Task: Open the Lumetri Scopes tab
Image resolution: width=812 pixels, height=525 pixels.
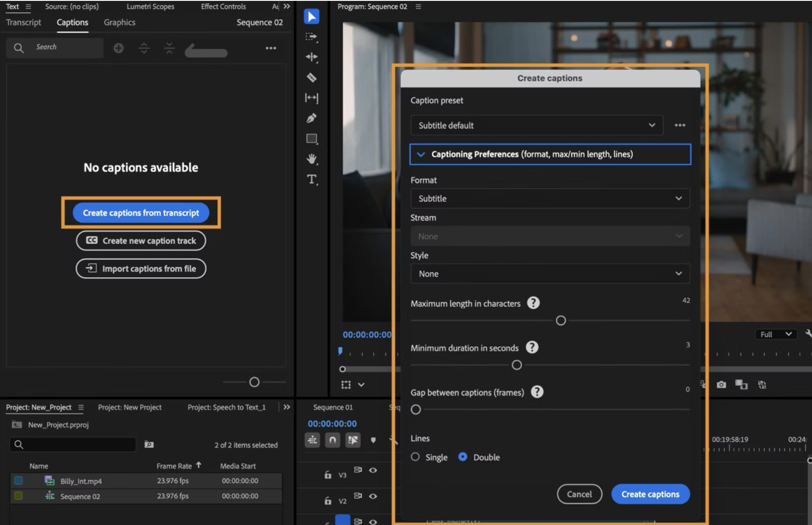Action: pos(150,7)
